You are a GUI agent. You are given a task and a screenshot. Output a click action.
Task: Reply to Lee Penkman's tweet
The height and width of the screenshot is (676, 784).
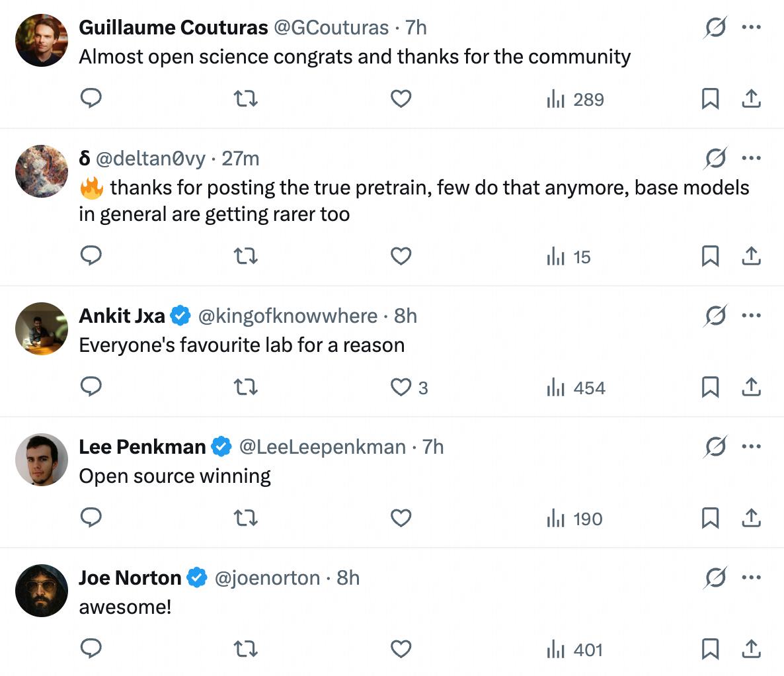91,519
